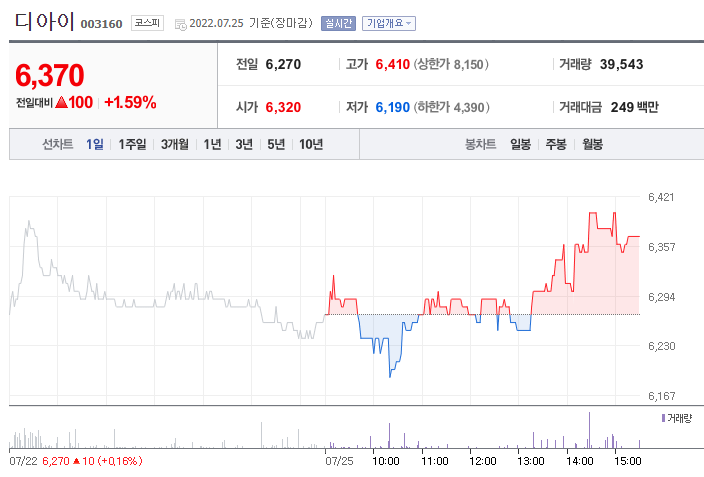Choose the 10년 chart range
This screenshot has height=477, width=704.
(x=311, y=144)
